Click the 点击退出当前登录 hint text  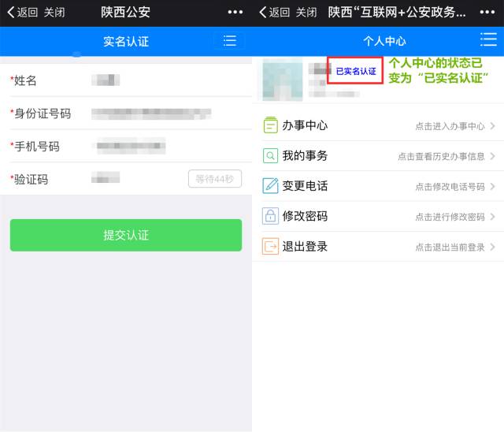tap(450, 247)
